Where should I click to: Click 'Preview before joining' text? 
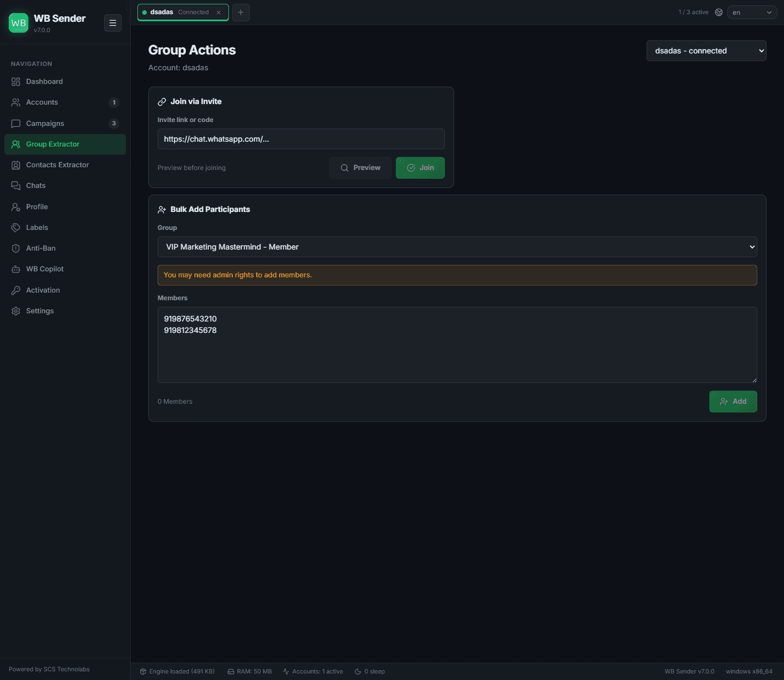click(x=191, y=168)
